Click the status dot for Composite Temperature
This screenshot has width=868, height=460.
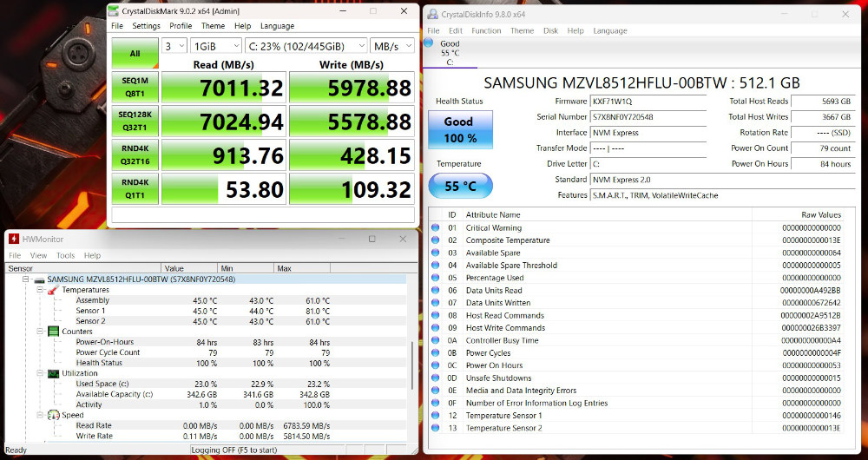[436, 240]
